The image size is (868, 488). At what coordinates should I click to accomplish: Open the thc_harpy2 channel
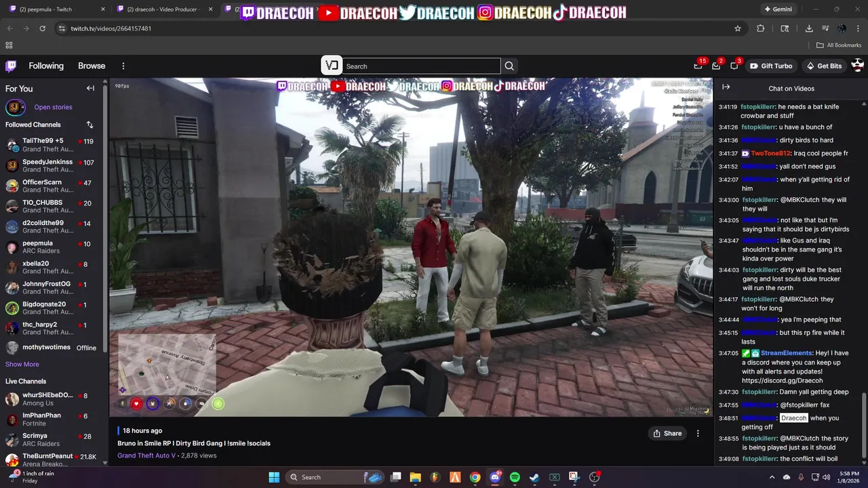coord(52,328)
